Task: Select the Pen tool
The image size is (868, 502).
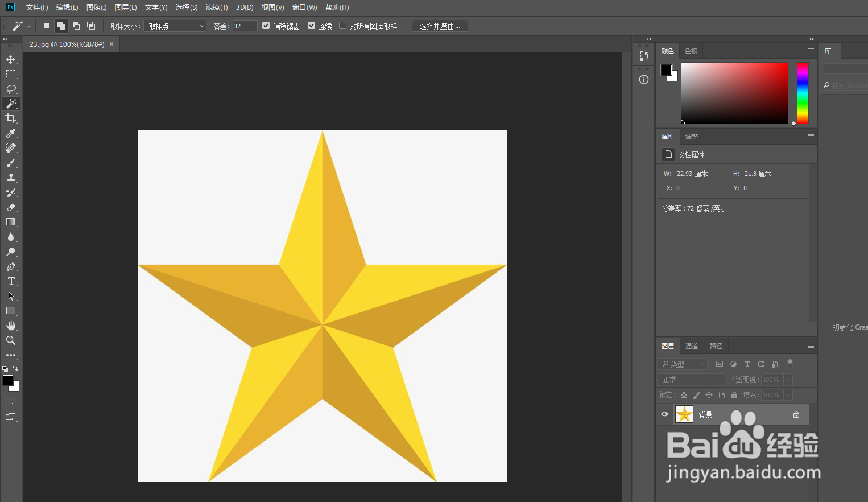Action: coord(11,266)
